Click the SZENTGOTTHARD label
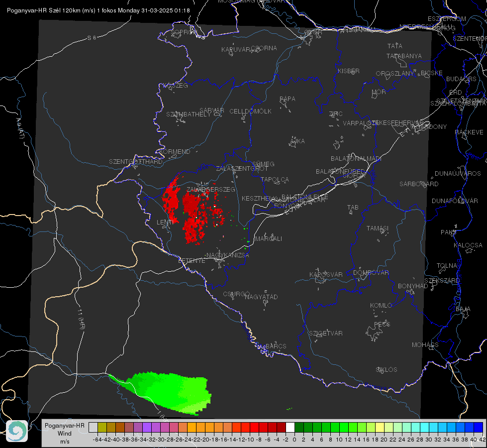The image size is (487, 448). tap(136, 162)
